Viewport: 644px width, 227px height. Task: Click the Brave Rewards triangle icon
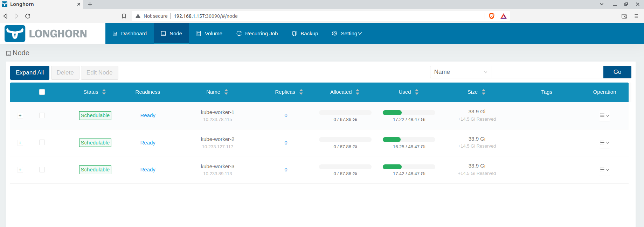point(503,16)
